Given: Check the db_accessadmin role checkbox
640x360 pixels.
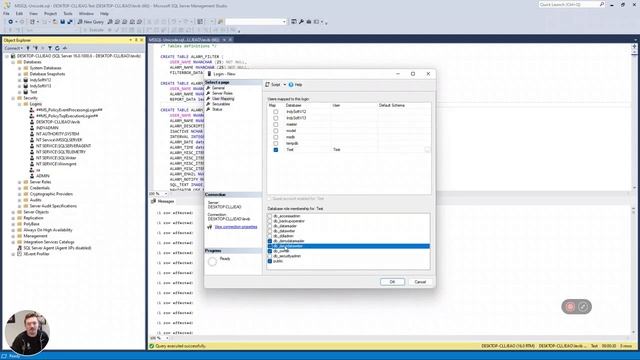Looking at the screenshot, I should [x=270, y=216].
